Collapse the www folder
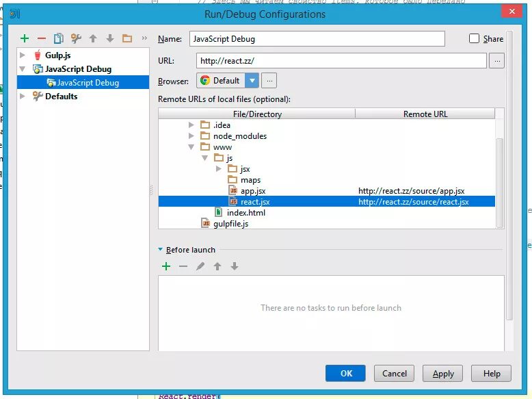This screenshot has width=532, height=399. point(191,147)
